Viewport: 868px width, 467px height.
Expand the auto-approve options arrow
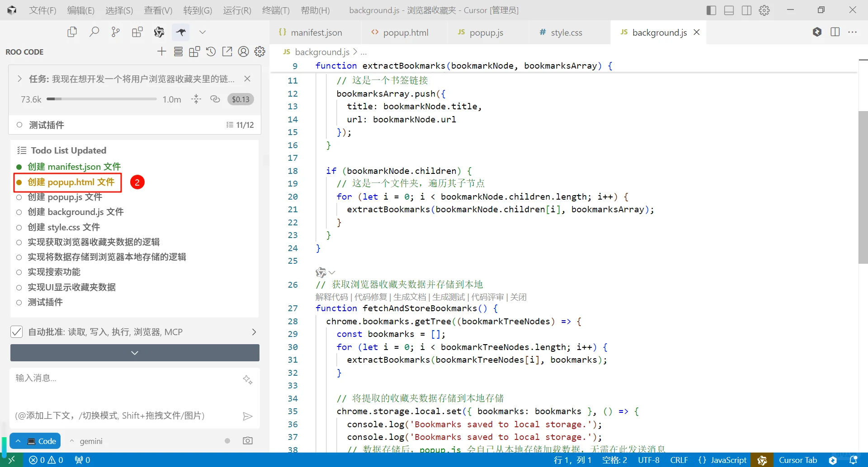click(x=254, y=332)
